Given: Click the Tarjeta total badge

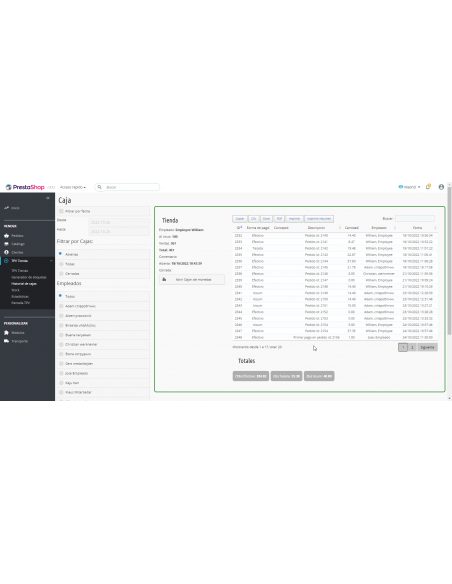Looking at the screenshot, I should point(286,376).
